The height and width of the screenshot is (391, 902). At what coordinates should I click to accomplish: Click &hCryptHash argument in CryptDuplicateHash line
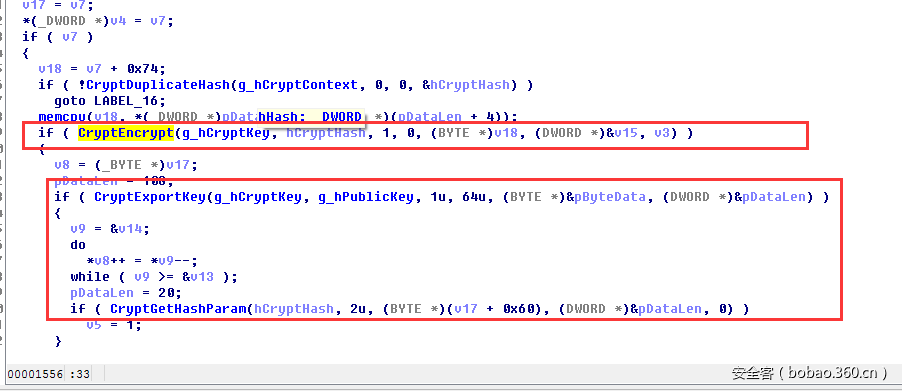(x=466, y=85)
